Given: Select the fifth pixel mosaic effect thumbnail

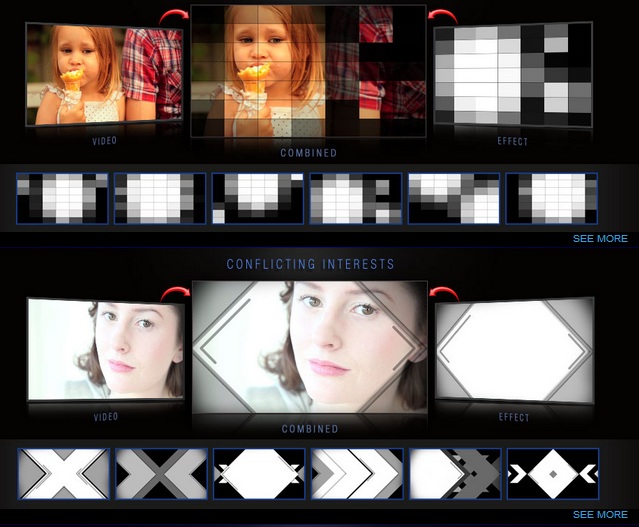Looking at the screenshot, I should point(454,198).
